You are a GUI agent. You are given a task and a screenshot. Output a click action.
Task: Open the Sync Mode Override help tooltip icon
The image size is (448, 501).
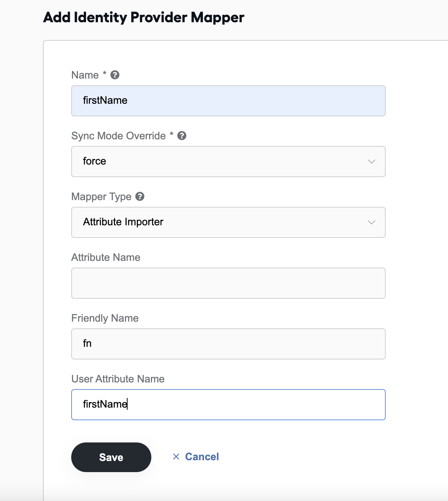tap(182, 136)
